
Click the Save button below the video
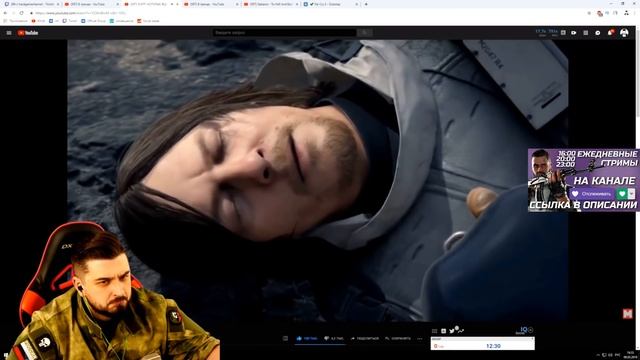point(398,338)
